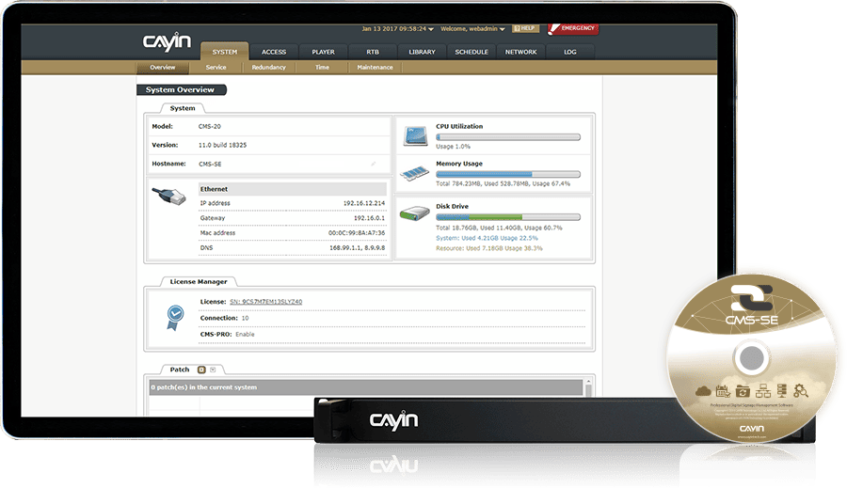Viewport: 847px width, 504px height.
Task: Click the CAYIN logo
Action: click(x=168, y=42)
